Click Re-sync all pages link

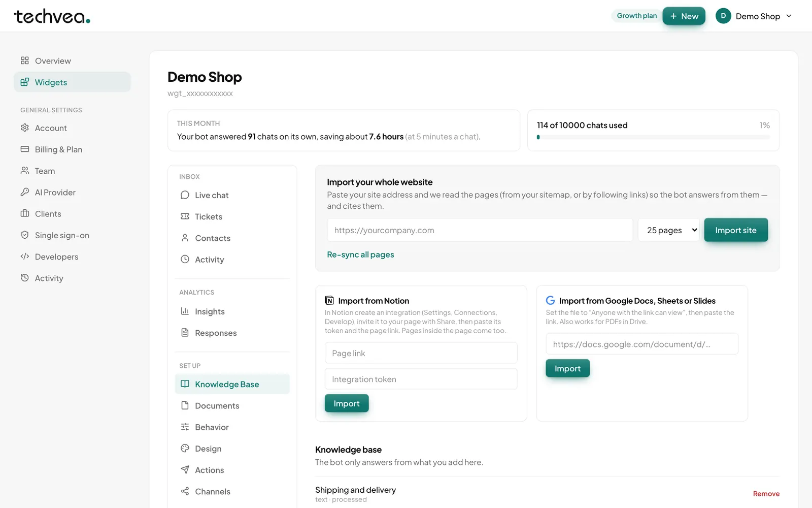[x=360, y=255]
